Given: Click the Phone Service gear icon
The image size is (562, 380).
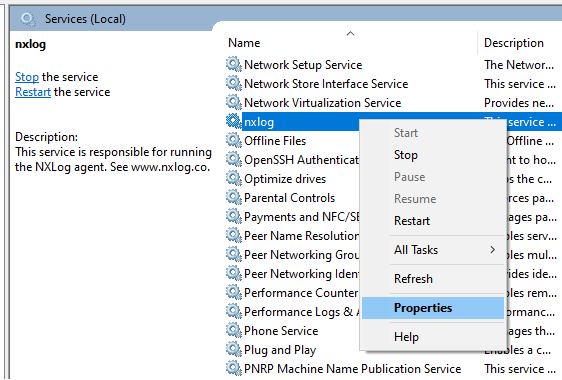Looking at the screenshot, I should (234, 331).
